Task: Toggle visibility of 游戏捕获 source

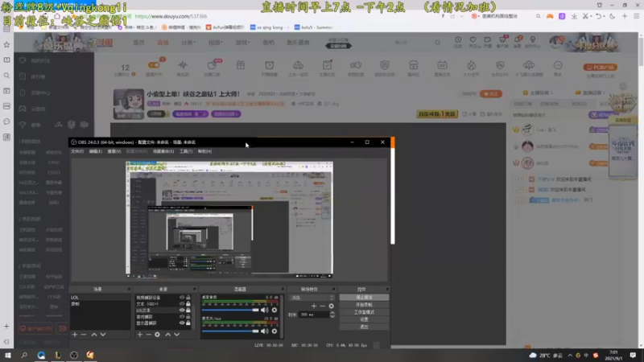Action: [x=182, y=316]
